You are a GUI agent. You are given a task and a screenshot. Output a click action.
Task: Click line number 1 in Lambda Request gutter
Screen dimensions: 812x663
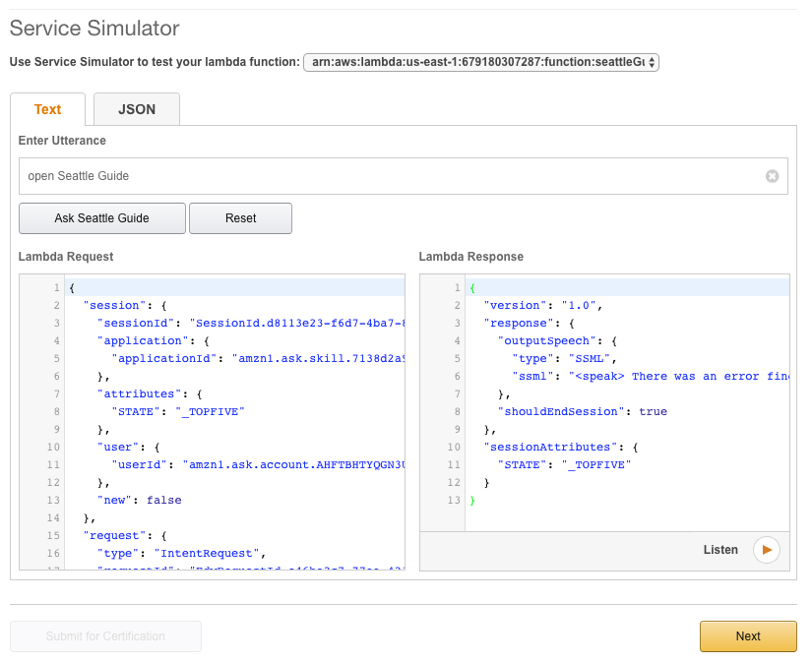(57, 287)
